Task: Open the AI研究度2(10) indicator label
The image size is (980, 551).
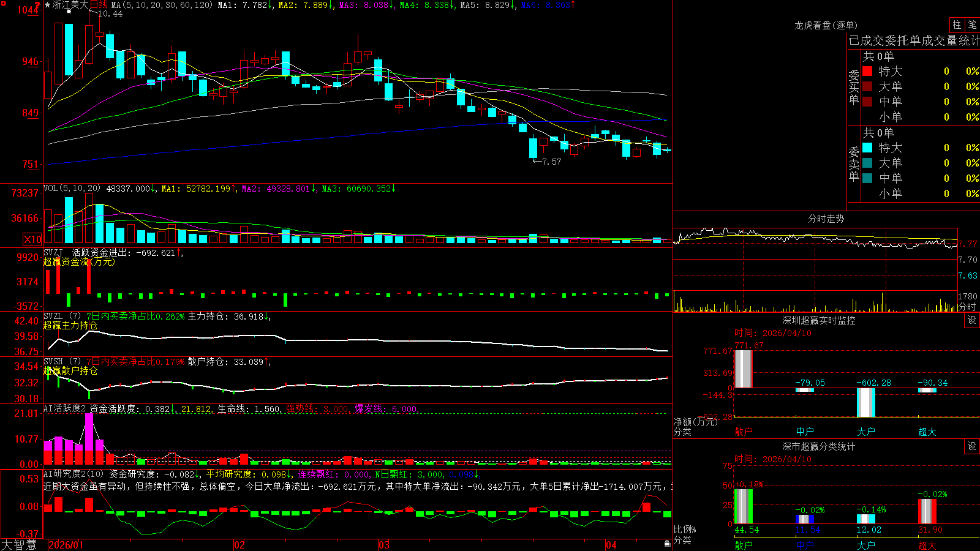Action: click(x=73, y=474)
